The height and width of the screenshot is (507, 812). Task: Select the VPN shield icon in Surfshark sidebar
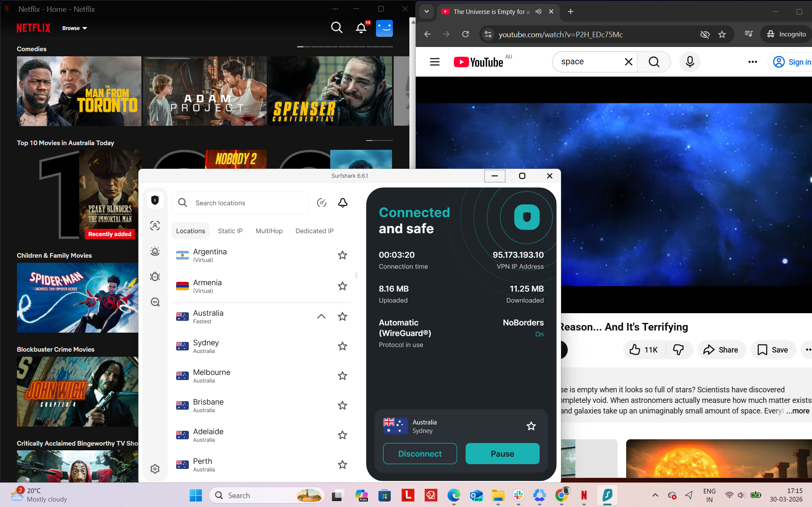tap(155, 200)
